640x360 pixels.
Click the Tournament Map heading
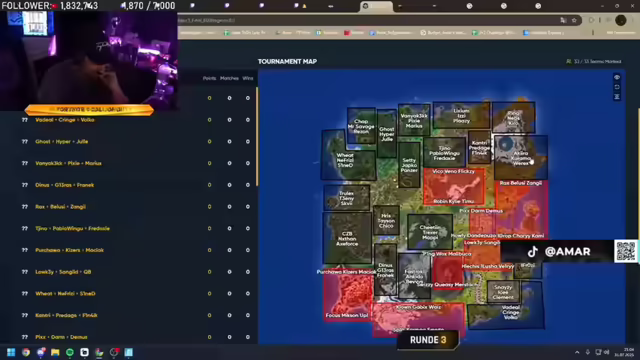(x=287, y=61)
